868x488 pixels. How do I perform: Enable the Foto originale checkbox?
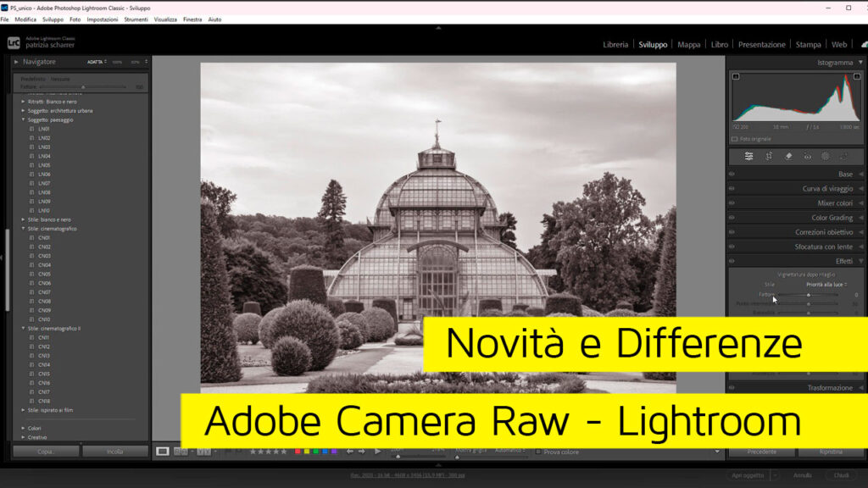[735, 139]
